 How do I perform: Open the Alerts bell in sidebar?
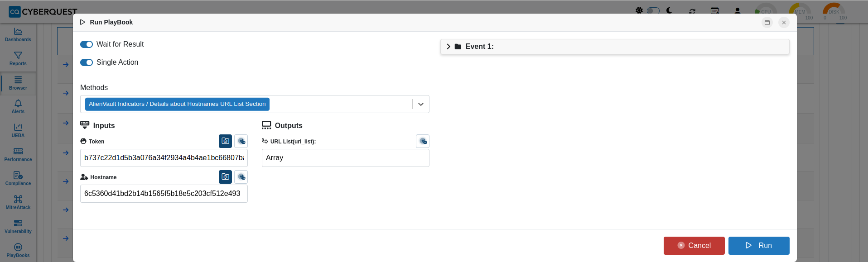click(x=18, y=106)
